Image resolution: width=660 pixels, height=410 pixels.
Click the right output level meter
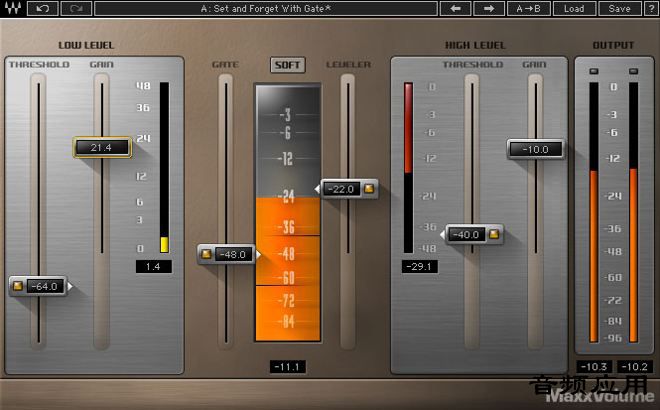[x=633, y=212]
